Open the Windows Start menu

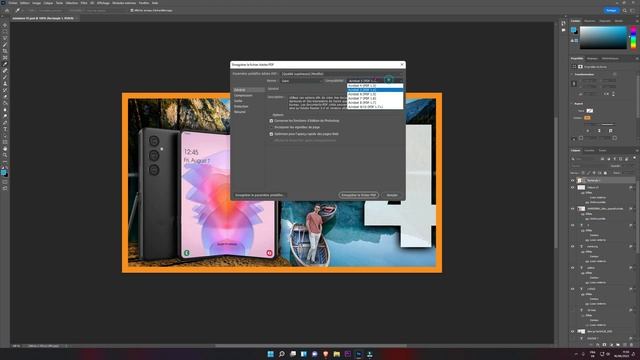click(270, 354)
